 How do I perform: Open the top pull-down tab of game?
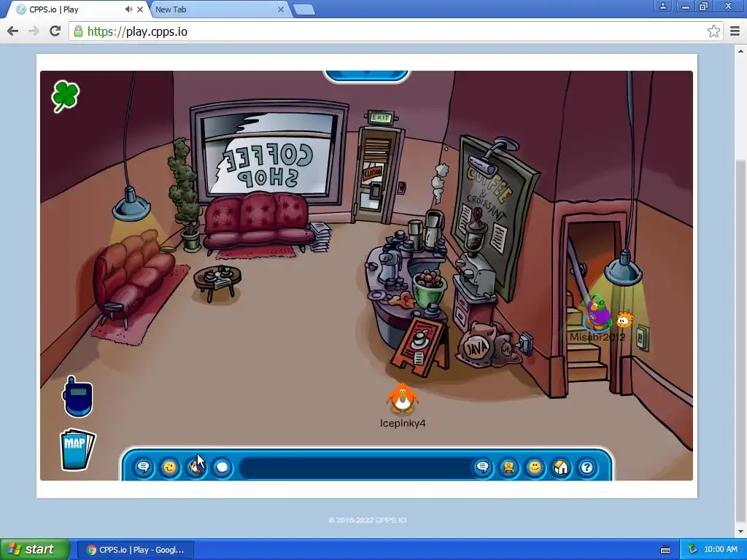tap(366, 75)
